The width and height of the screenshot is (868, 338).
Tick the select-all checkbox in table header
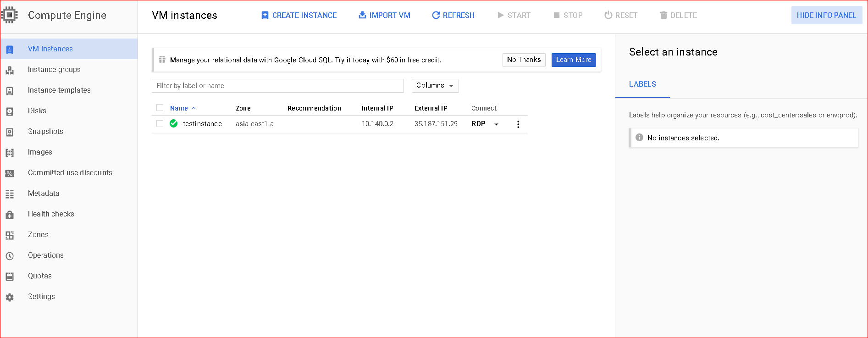click(160, 108)
